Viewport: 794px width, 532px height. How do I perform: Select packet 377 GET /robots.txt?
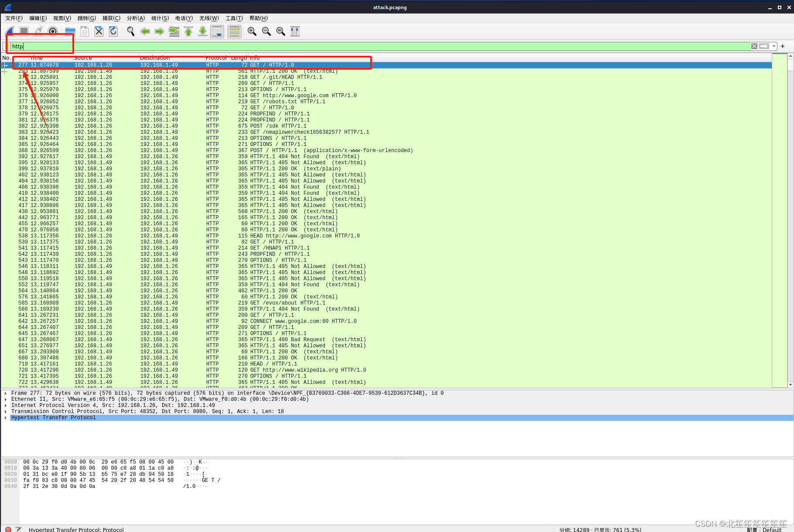click(386, 102)
